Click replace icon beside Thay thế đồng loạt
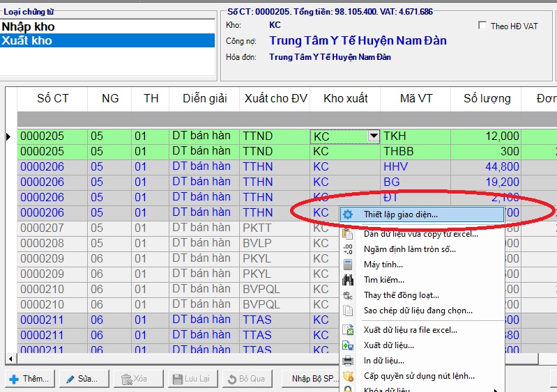This screenshot has height=392, width=557. (x=348, y=295)
